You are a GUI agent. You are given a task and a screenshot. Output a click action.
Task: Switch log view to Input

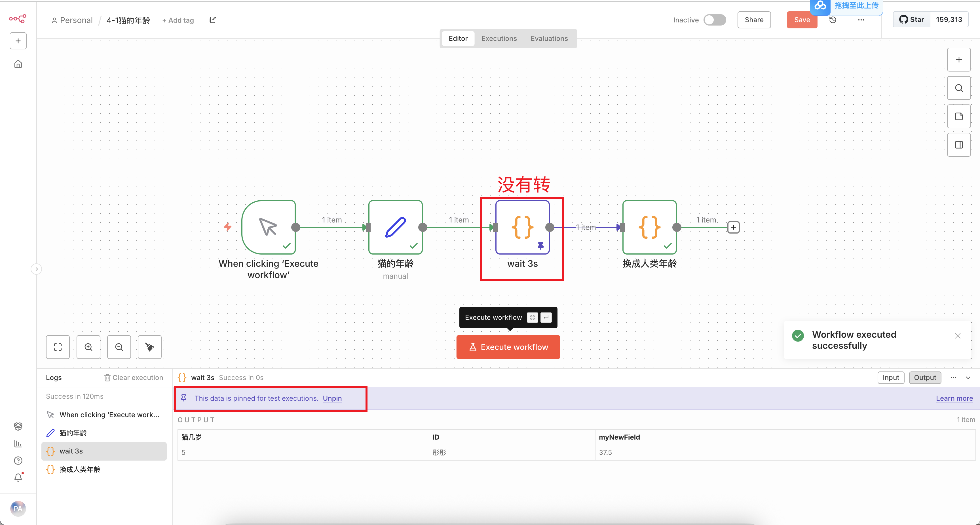pos(891,377)
